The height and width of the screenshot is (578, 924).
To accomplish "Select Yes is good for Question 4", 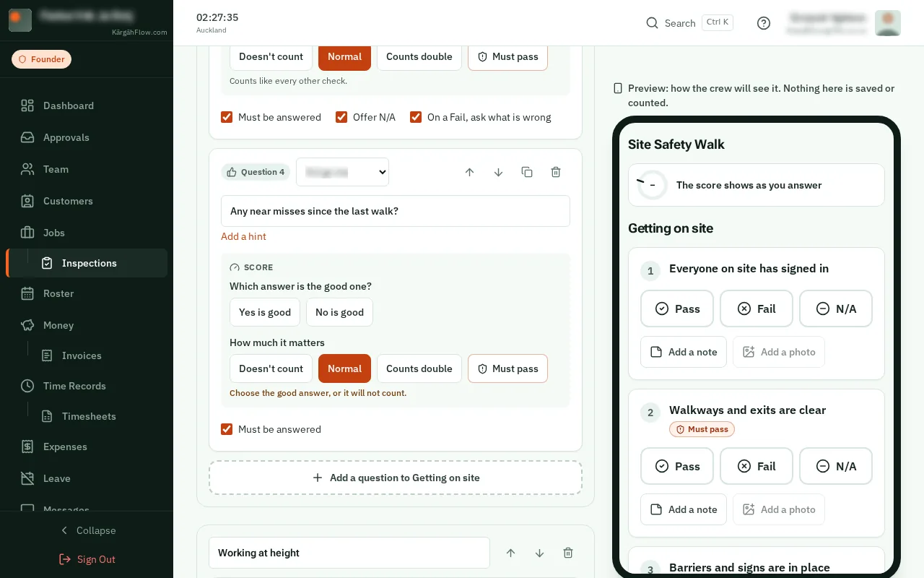I will pos(265,312).
